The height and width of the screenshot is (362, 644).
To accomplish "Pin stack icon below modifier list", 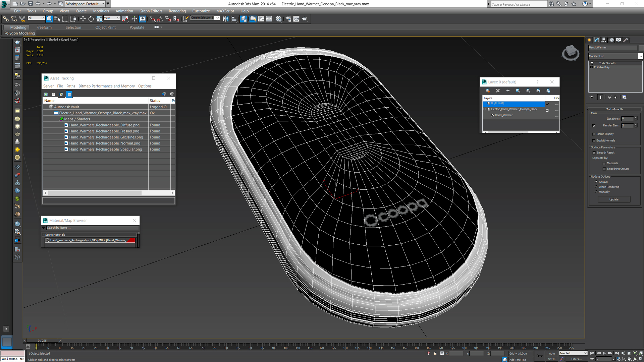I will coord(592,97).
